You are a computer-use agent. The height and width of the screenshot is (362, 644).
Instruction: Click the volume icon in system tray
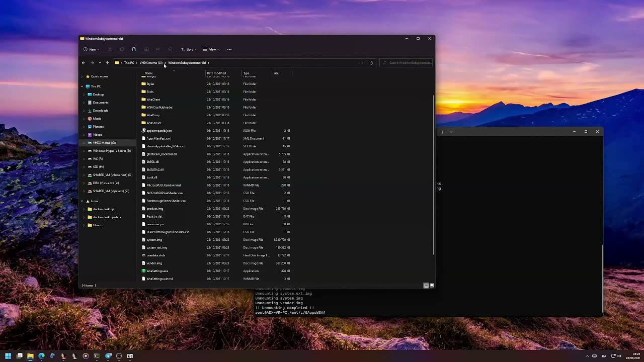619,356
